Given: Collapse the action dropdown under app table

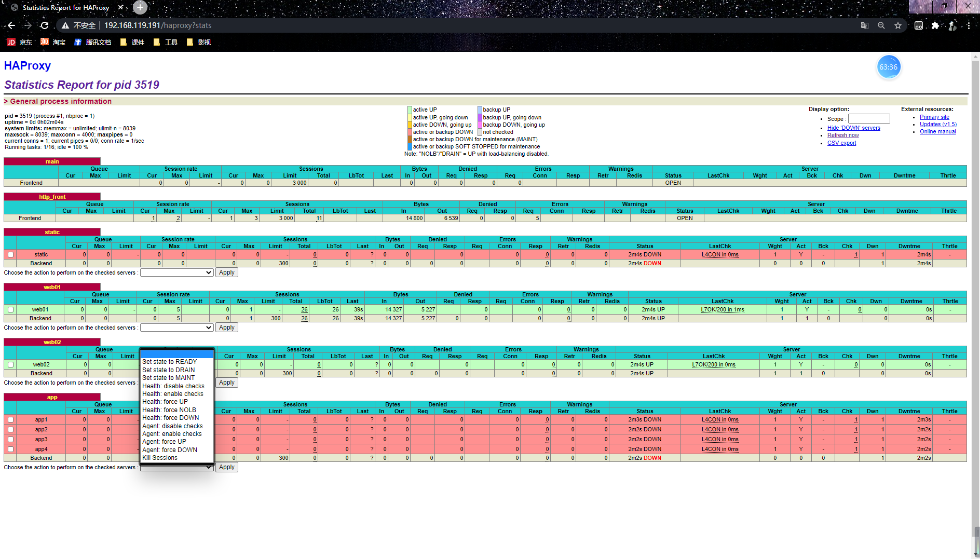Looking at the screenshot, I should point(176,467).
